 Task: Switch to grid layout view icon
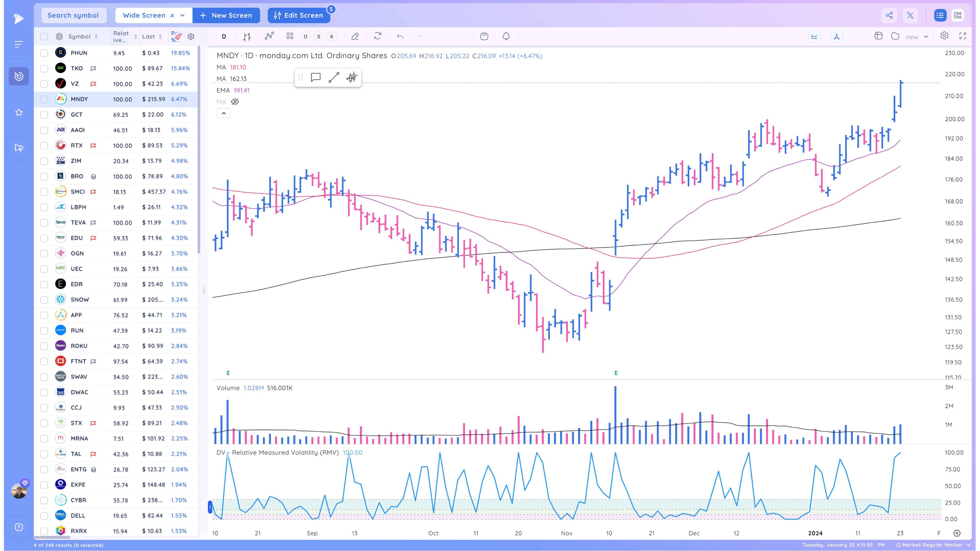pos(958,15)
